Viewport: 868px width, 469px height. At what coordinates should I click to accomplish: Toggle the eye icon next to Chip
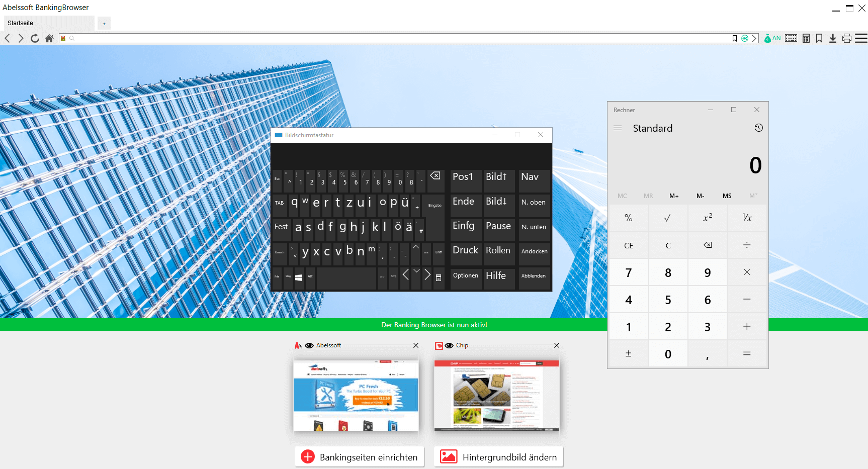click(x=449, y=345)
